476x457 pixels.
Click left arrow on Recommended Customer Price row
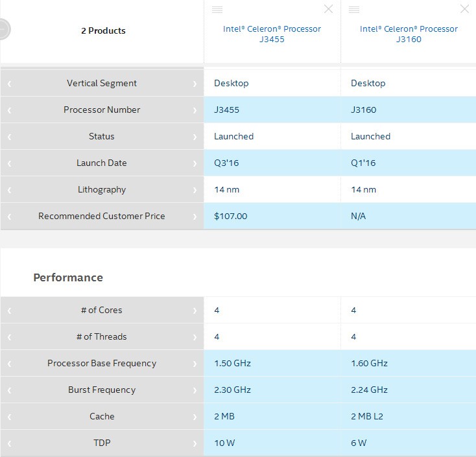tap(10, 217)
